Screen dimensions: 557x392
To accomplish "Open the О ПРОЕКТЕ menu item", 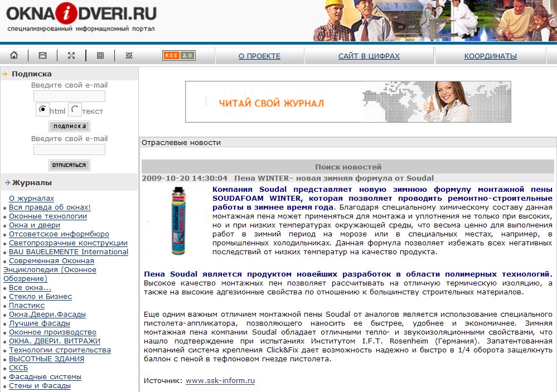I will click(x=259, y=56).
